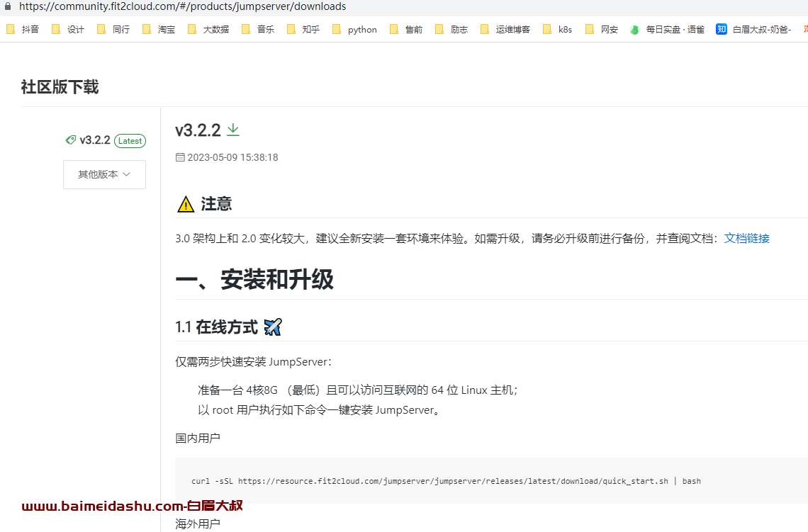Click the 一、安装和升级 heading

coord(254,280)
